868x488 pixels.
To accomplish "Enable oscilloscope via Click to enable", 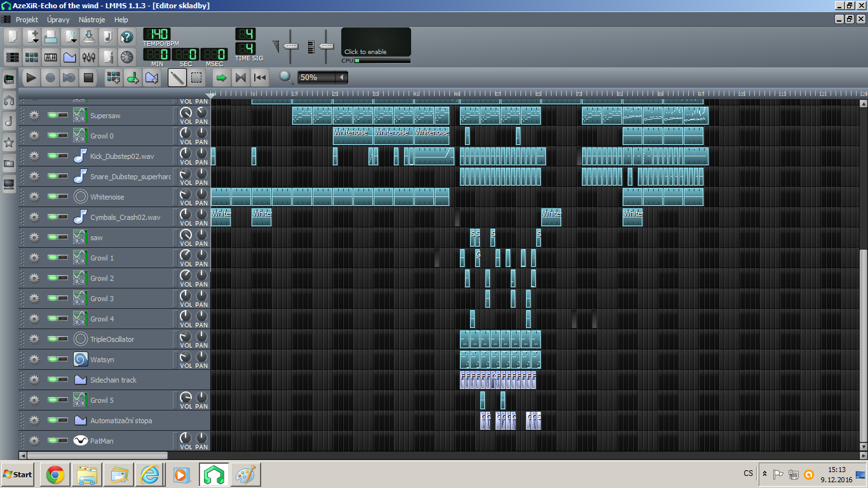I will pyautogui.click(x=376, y=43).
